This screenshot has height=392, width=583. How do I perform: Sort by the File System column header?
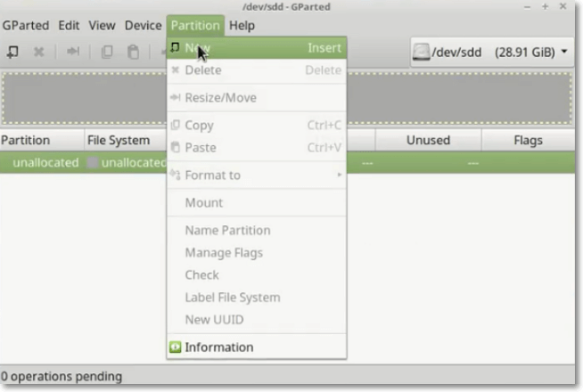coord(126,140)
